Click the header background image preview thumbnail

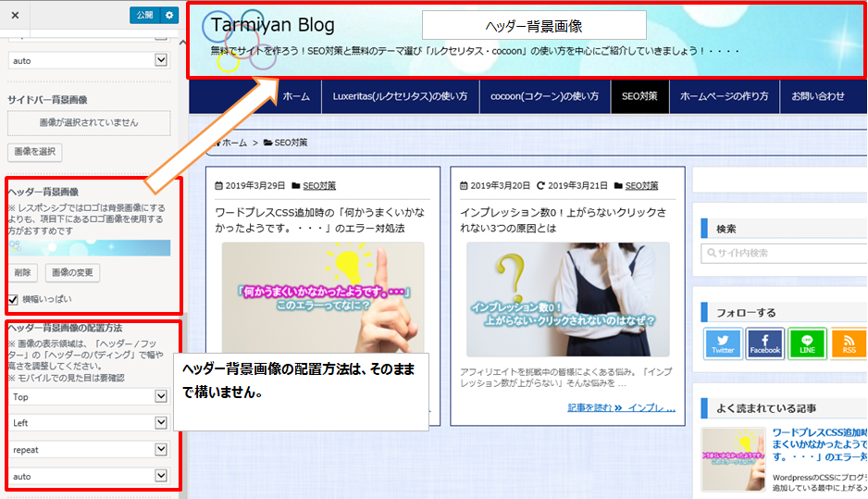[89, 248]
